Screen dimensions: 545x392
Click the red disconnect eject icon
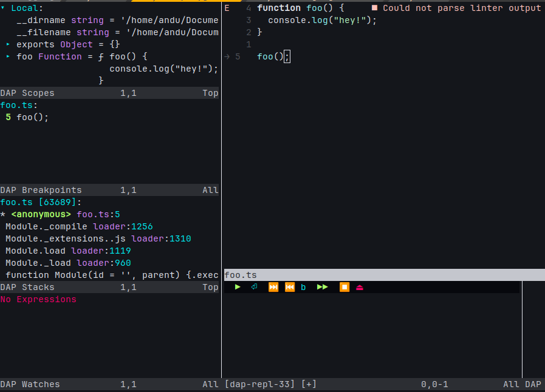[x=360, y=287]
